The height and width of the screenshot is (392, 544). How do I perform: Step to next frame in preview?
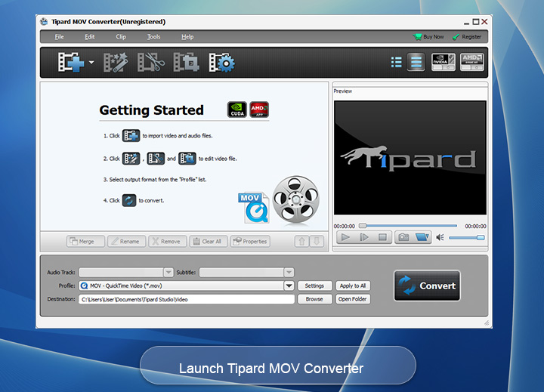click(364, 237)
